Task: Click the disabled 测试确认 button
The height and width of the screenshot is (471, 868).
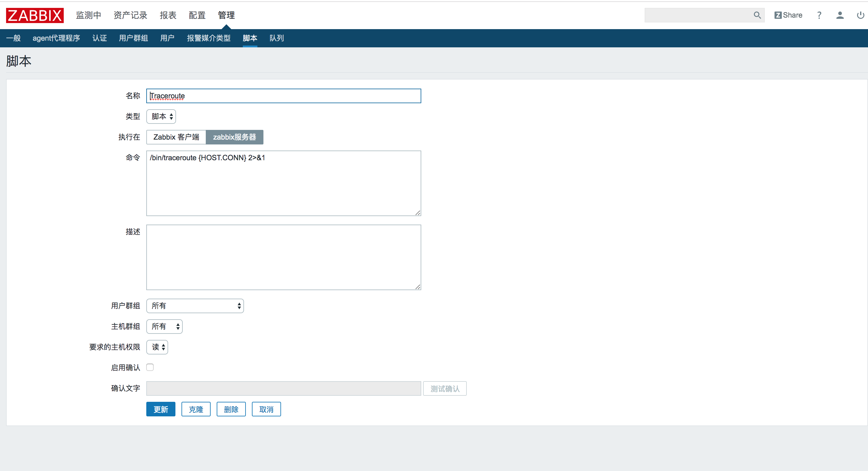Action: pos(445,388)
